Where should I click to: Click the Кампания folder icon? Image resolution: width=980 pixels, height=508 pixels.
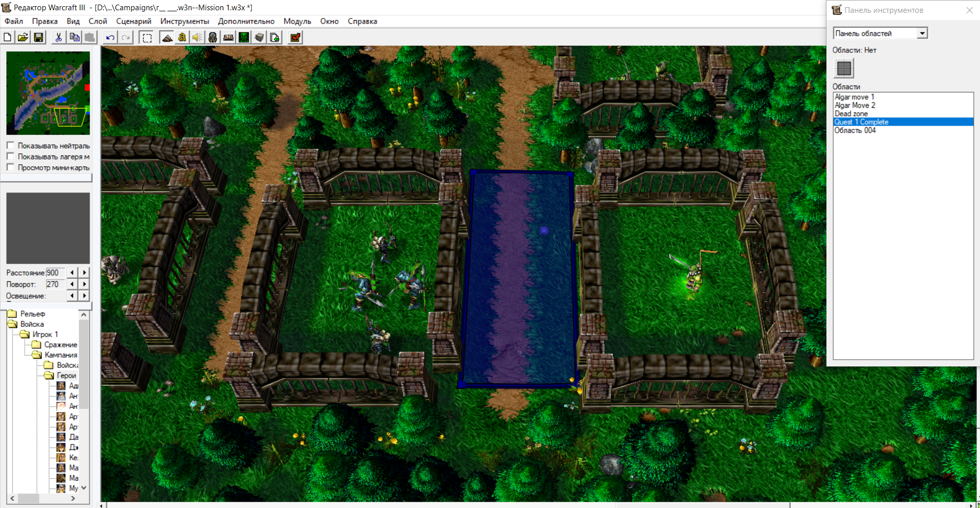[x=36, y=355]
